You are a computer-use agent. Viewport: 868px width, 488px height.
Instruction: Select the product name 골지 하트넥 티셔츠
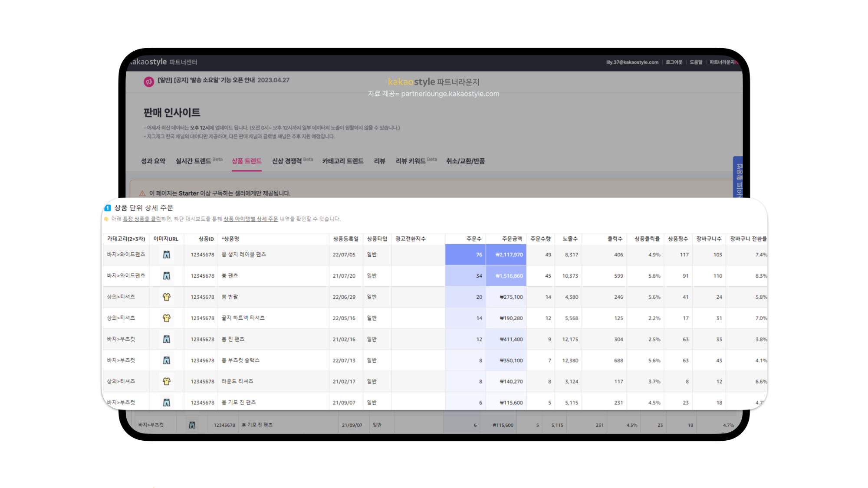[x=243, y=318]
